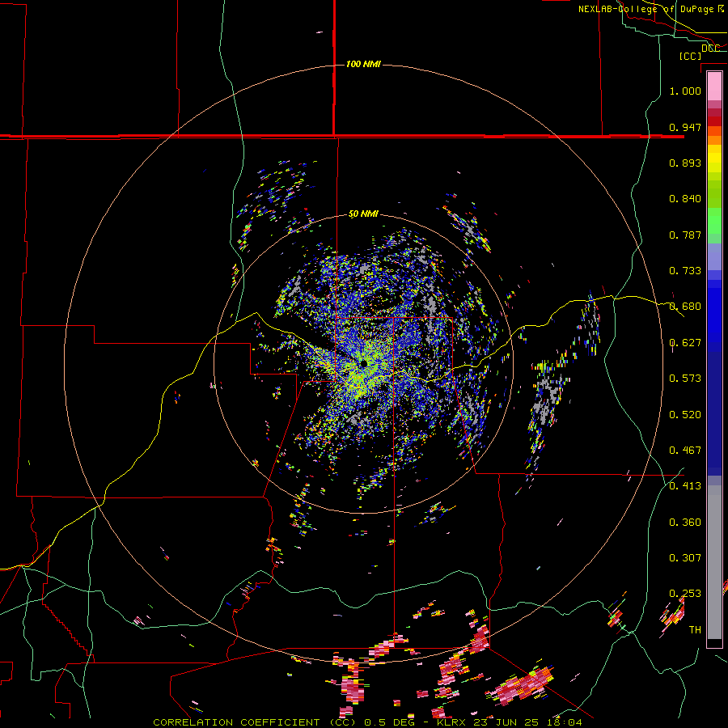728x728 pixels.
Task: Click the KLRX radar site black dot
Action: 363,363
